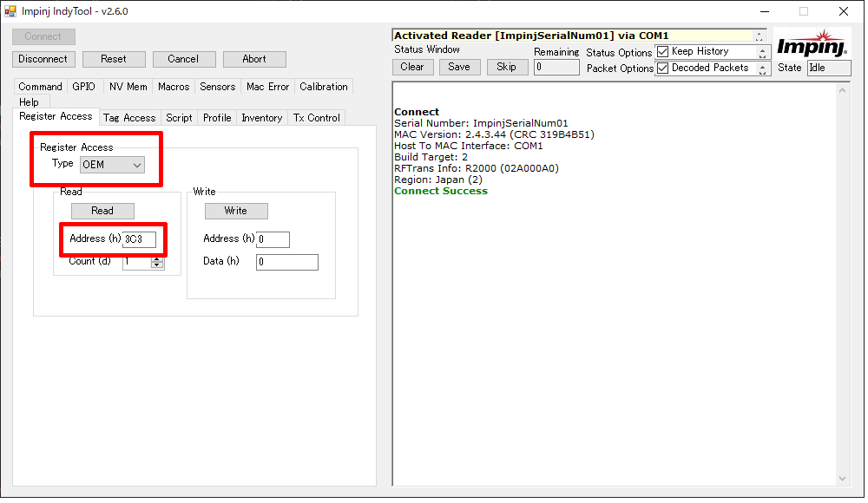Open the Tx Control tab
The image size is (868, 503).
[317, 118]
